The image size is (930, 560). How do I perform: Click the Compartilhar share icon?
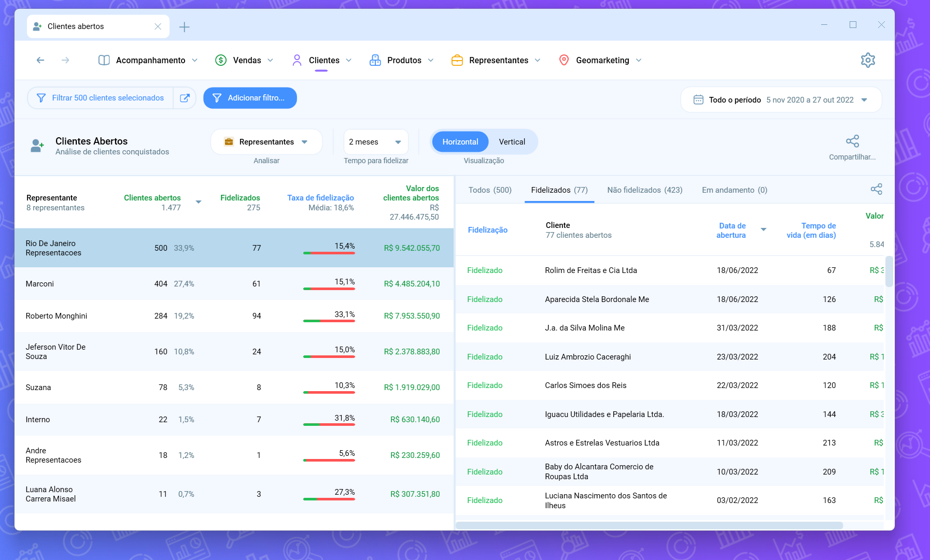click(852, 141)
